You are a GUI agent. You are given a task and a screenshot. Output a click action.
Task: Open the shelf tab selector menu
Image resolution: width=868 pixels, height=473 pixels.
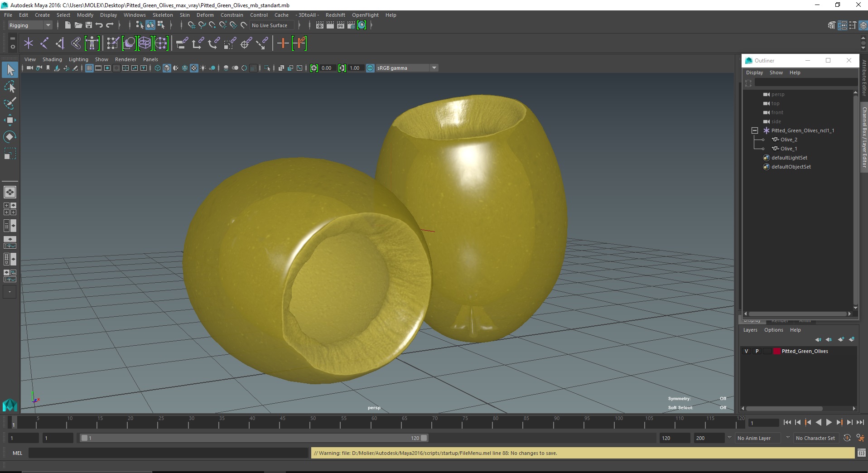click(x=13, y=39)
